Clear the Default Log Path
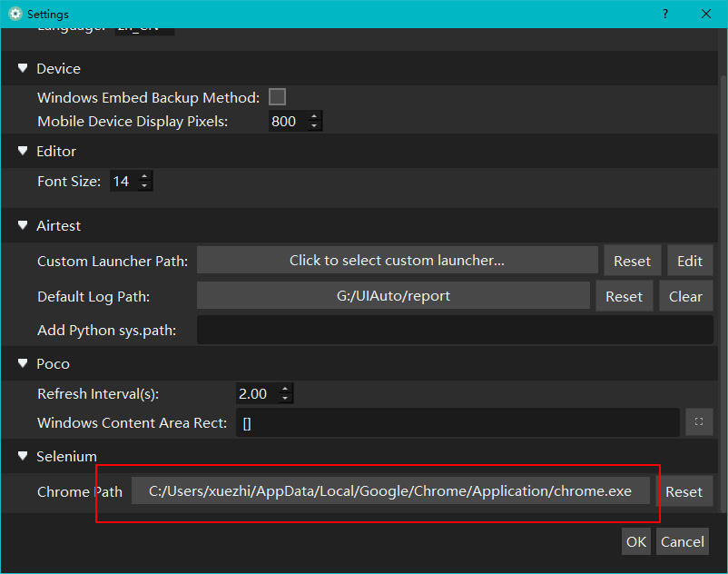 coord(685,296)
